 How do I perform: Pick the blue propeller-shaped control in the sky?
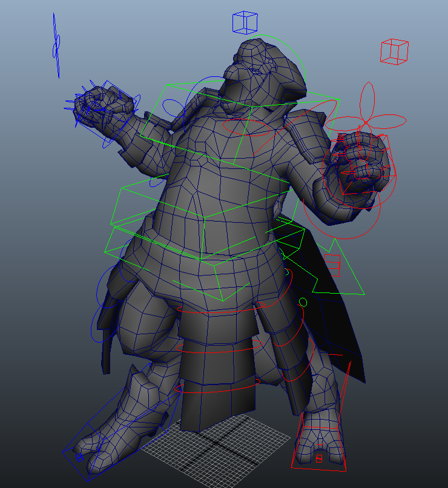56,46
